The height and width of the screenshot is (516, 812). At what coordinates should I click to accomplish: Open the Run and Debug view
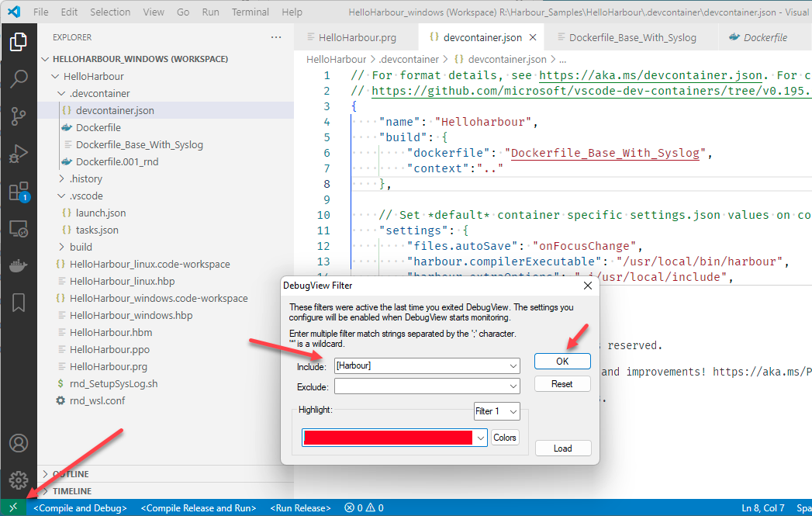19,154
